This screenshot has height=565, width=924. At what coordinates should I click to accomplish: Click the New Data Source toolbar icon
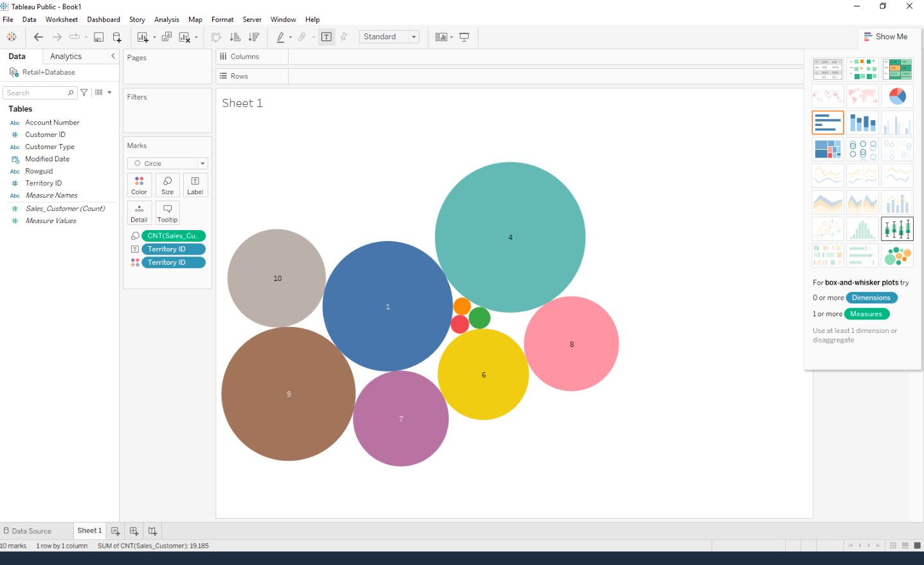click(117, 37)
